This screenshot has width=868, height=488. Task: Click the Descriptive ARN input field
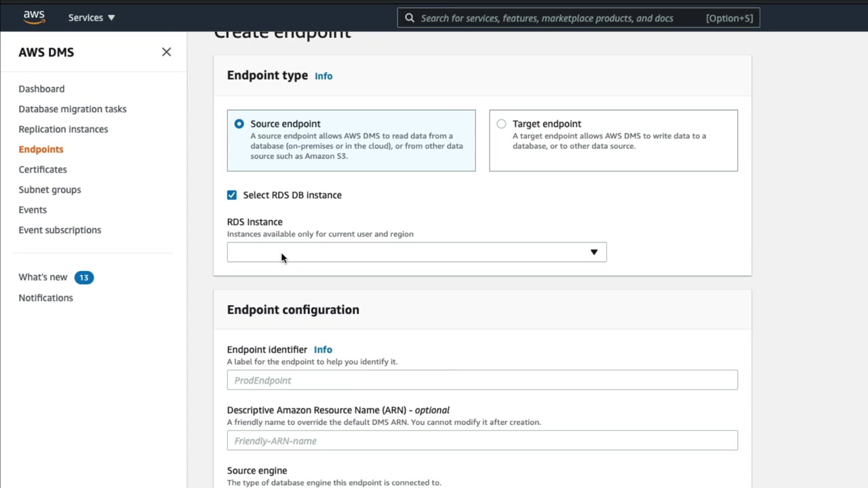point(482,441)
